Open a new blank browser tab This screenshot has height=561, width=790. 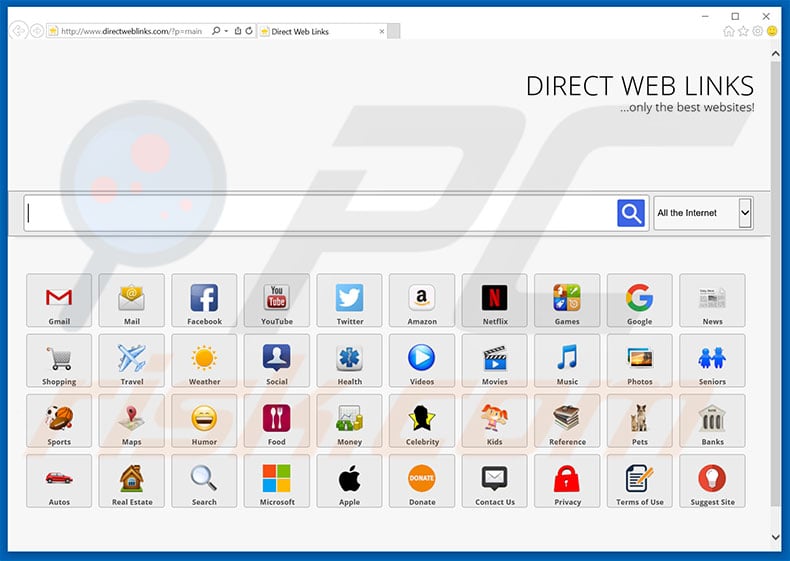(x=394, y=31)
